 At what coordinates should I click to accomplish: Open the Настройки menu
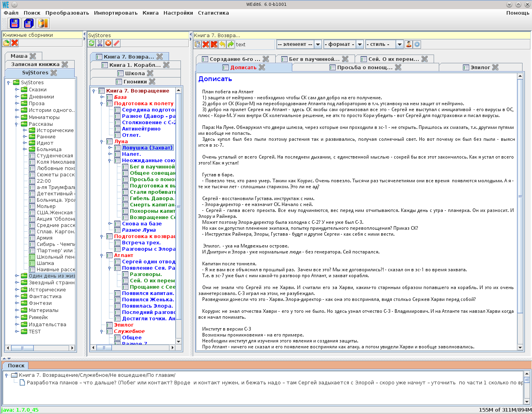[178, 13]
